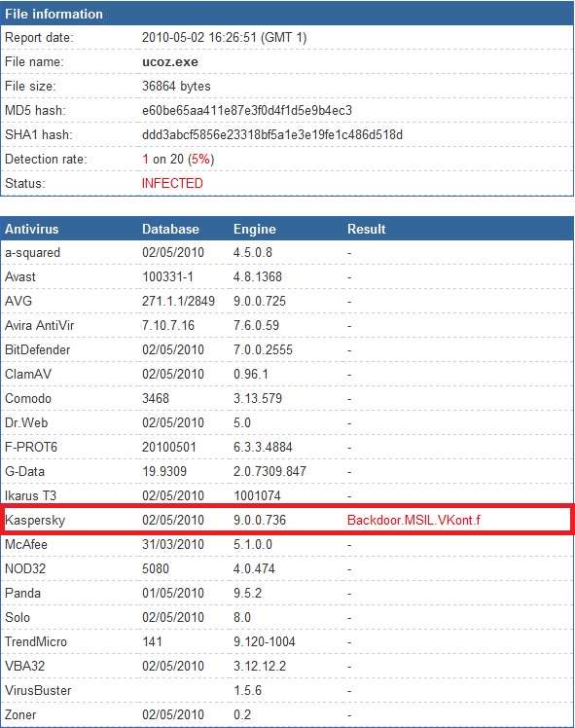Click the Zoner antivirus row
The width and height of the screenshot is (575, 728).
[287, 714]
